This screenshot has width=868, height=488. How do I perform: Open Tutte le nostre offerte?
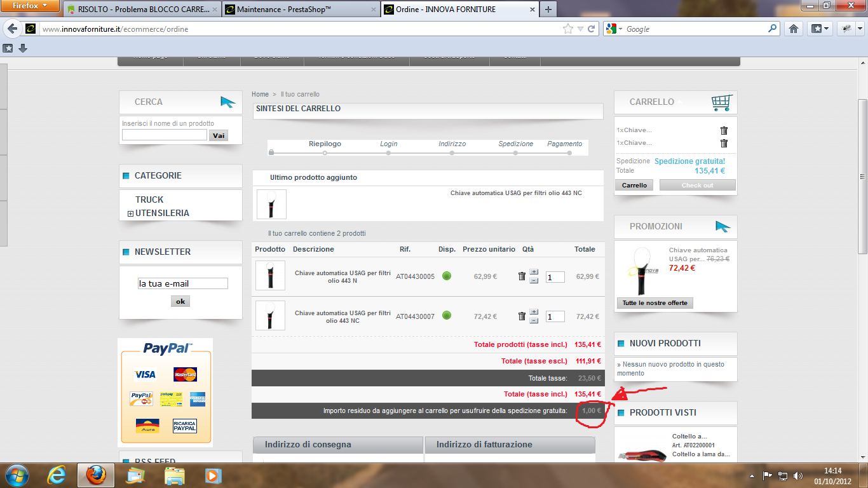[x=654, y=303]
